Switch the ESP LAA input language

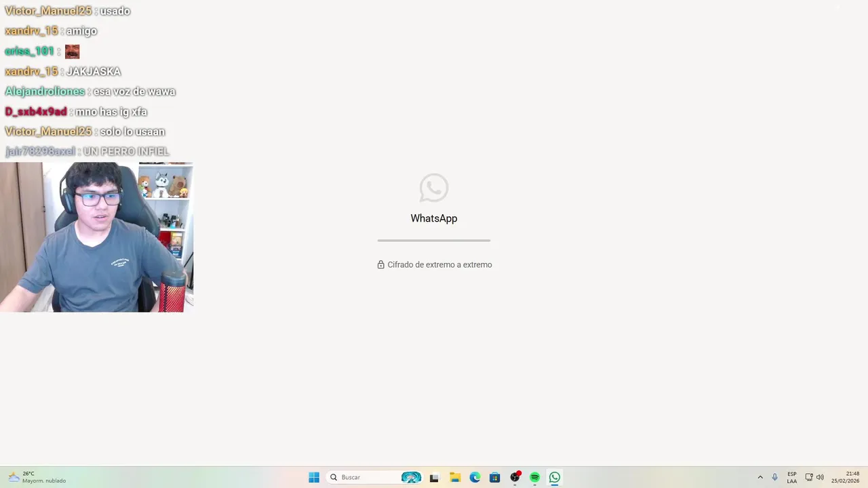[792, 477]
